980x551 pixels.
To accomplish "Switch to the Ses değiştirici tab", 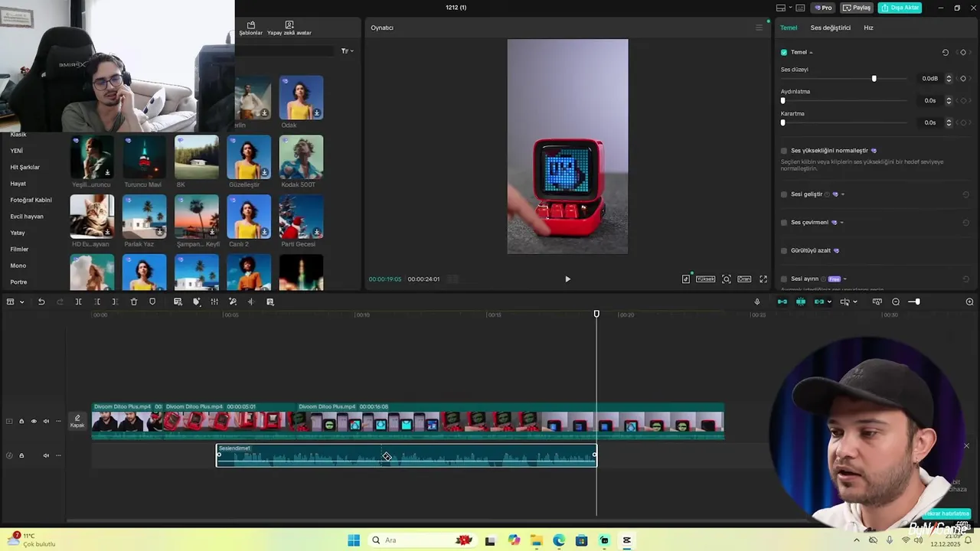I will point(831,28).
